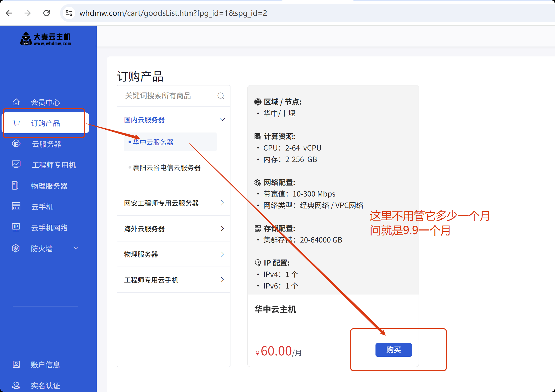
Task: Select 襄阳云谷电信云服务器 product group
Action: (x=166, y=168)
